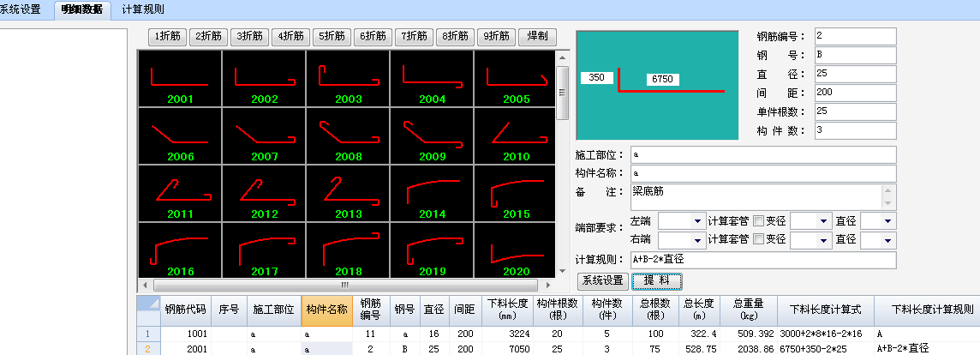
Task: Select rebar shape 2020 thumbnail
Action: 514,250
